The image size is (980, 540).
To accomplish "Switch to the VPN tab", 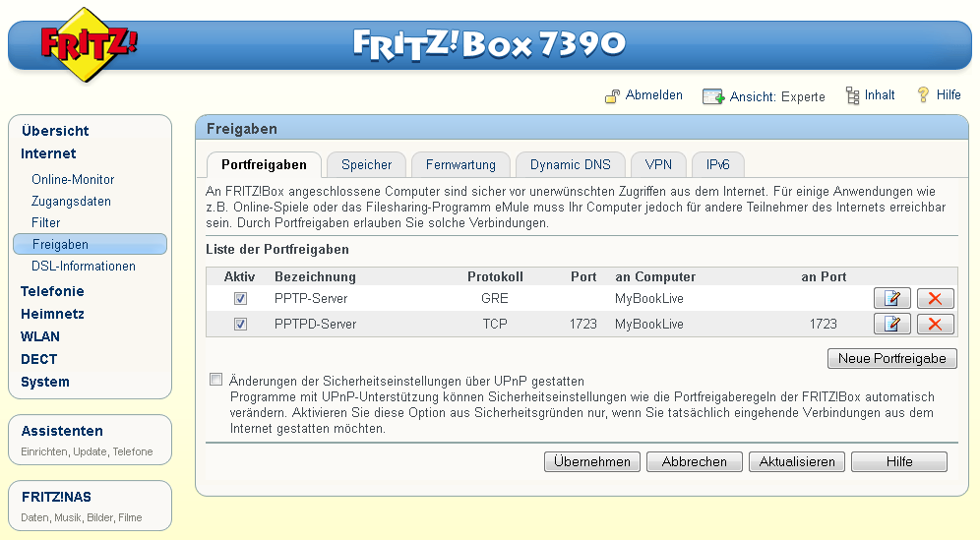I will pyautogui.click(x=659, y=165).
